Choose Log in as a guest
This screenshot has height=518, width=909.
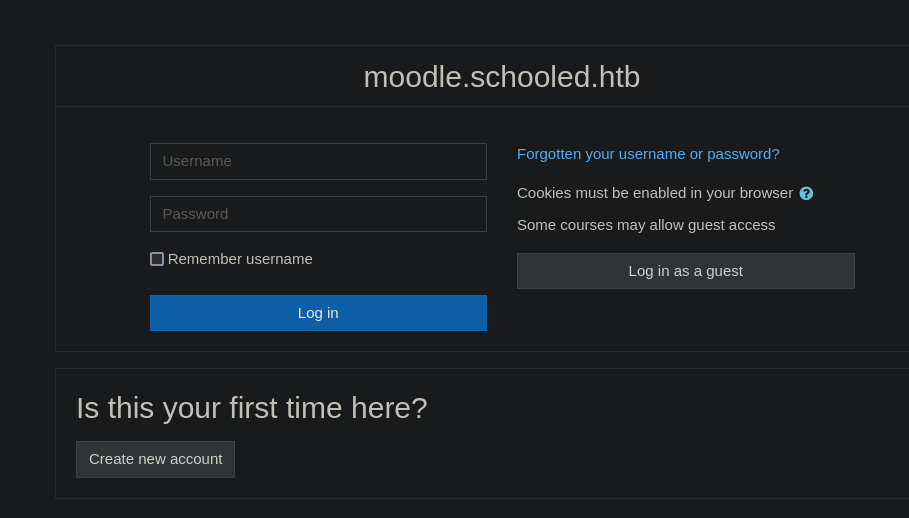686,271
